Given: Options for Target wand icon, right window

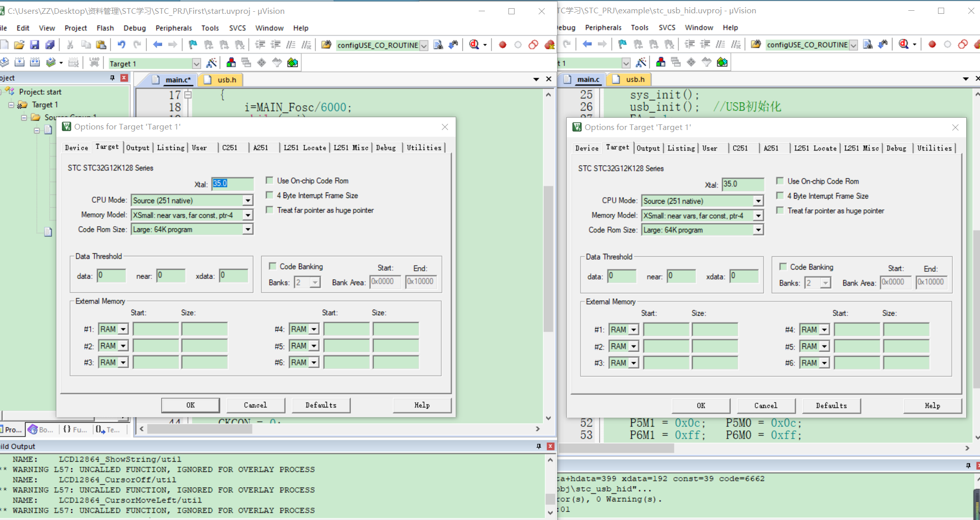Looking at the screenshot, I should pos(641,62).
